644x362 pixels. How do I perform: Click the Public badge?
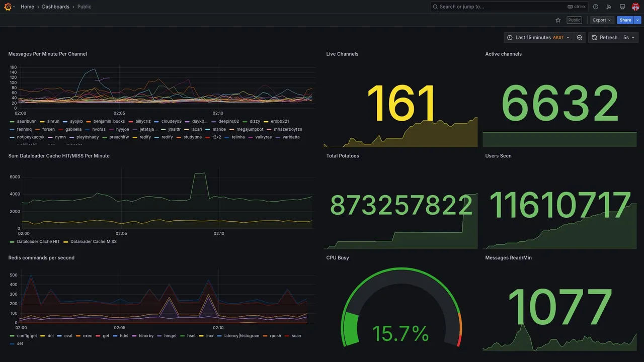click(x=574, y=20)
